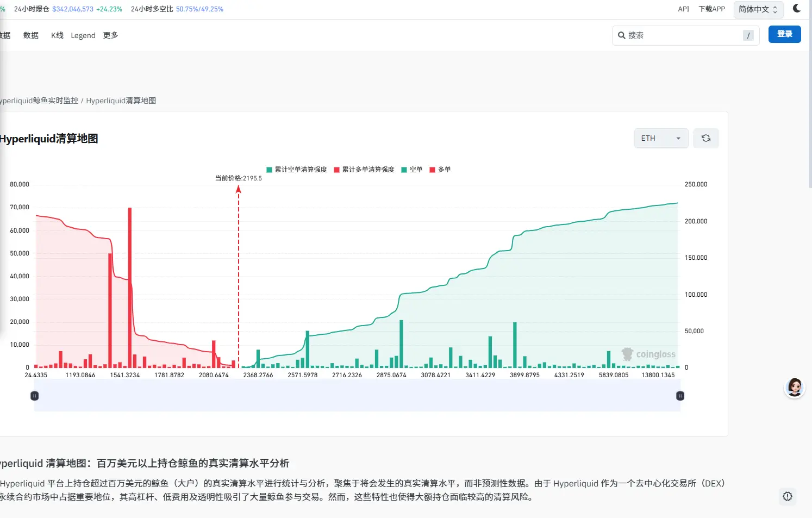The width and height of the screenshot is (812, 518).
Task: Click the right axis value 250,000
Action: [x=696, y=184]
